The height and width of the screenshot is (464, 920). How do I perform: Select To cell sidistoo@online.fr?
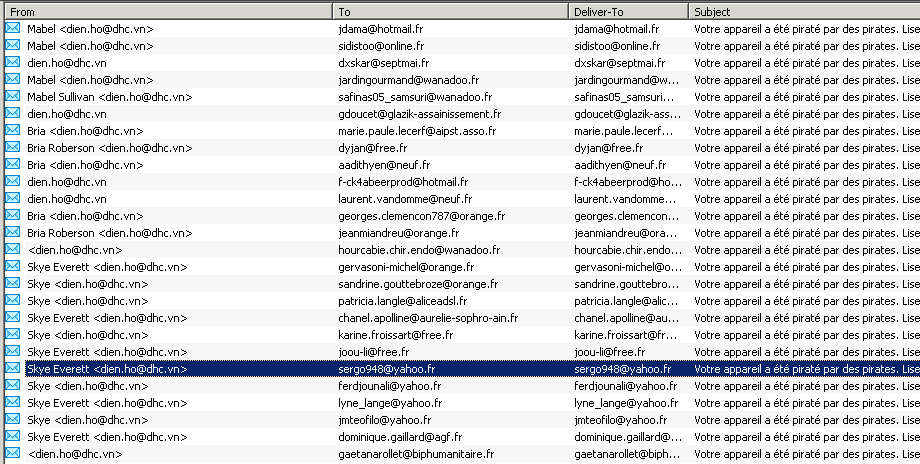click(x=381, y=46)
